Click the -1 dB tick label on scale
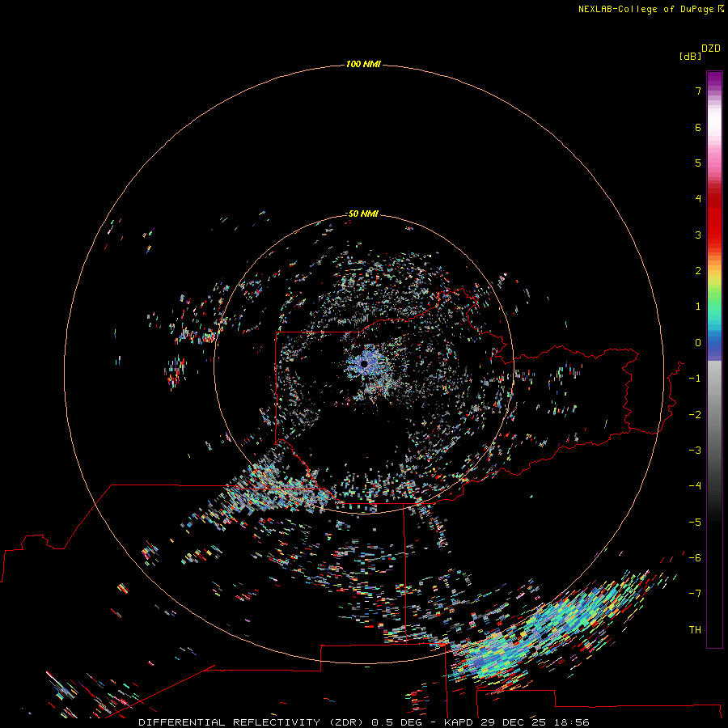 [x=695, y=379]
